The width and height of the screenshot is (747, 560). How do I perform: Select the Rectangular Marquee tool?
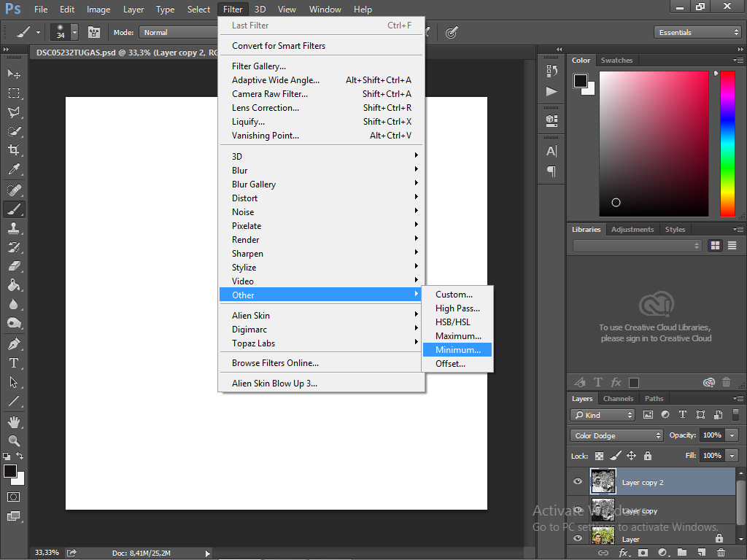14,93
